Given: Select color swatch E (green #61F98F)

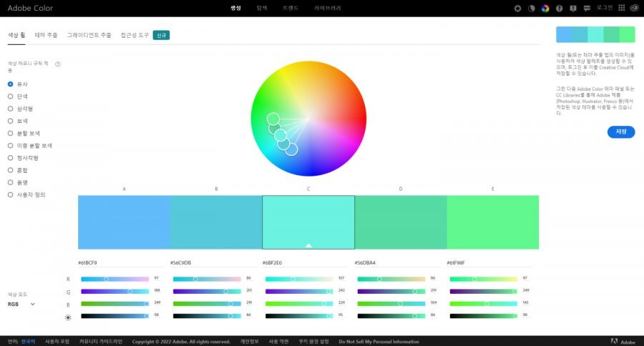Looking at the screenshot, I should tap(493, 222).
